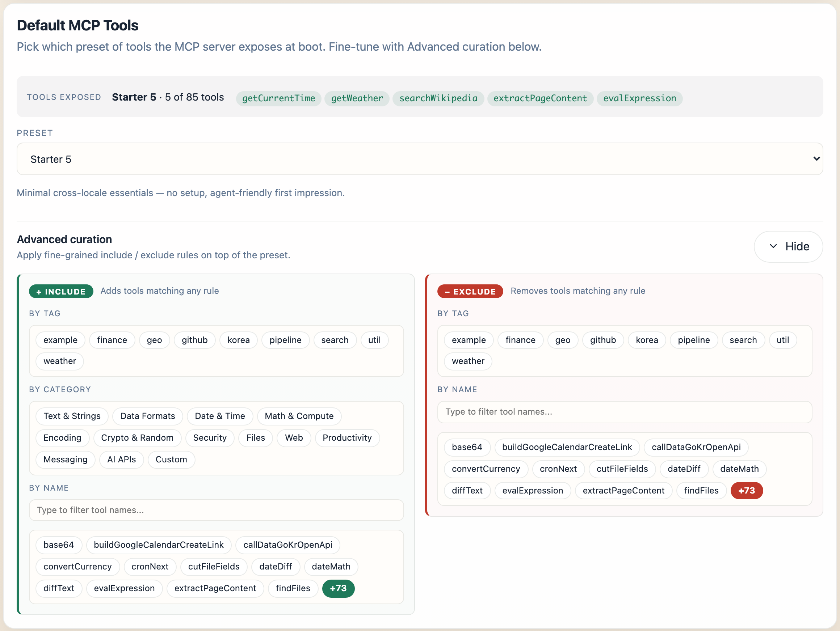
Task: Toggle exclude tag 'util'
Action: [x=783, y=340]
